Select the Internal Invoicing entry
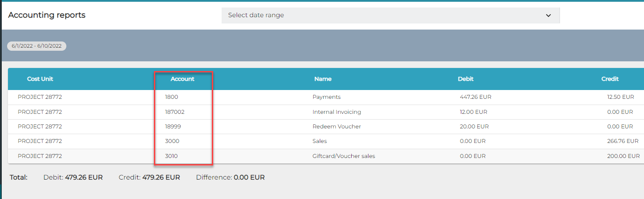Viewport: 644px width, 199px height. pos(337,112)
